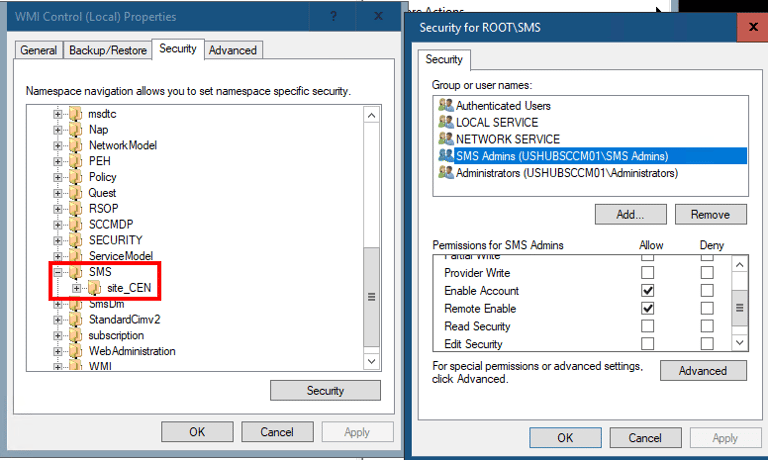Screen dimensions: 768x460
Task: Click the Remove button
Action: click(710, 214)
